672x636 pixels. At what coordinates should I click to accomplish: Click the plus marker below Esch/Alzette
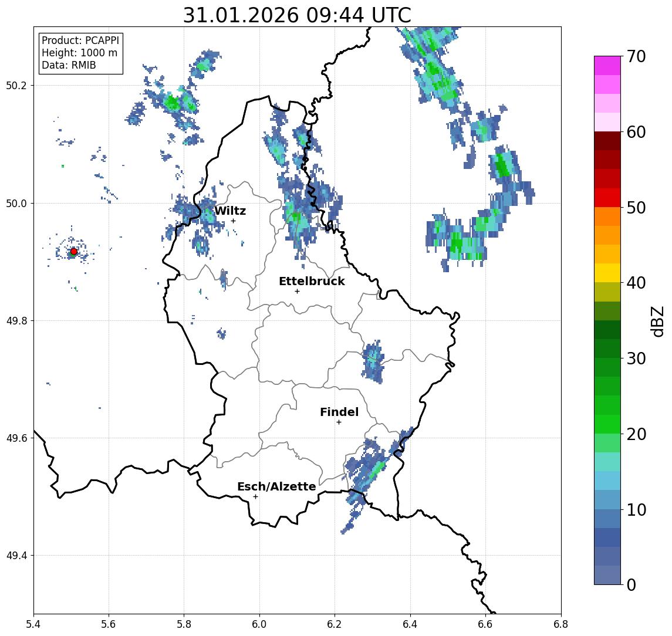click(x=255, y=497)
